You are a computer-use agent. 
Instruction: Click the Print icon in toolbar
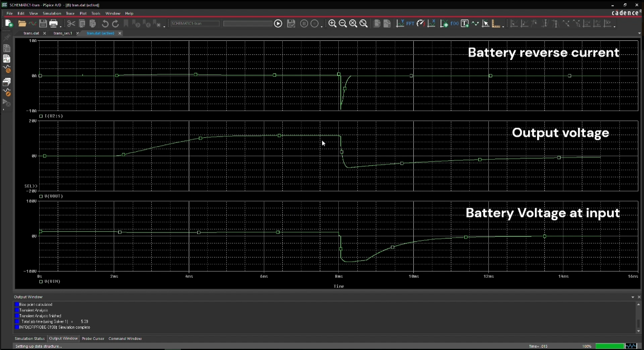coord(54,24)
